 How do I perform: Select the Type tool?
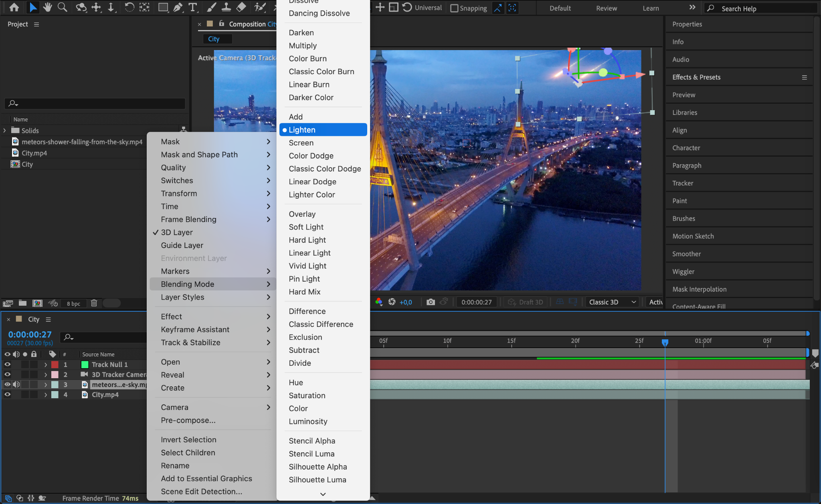tap(193, 7)
